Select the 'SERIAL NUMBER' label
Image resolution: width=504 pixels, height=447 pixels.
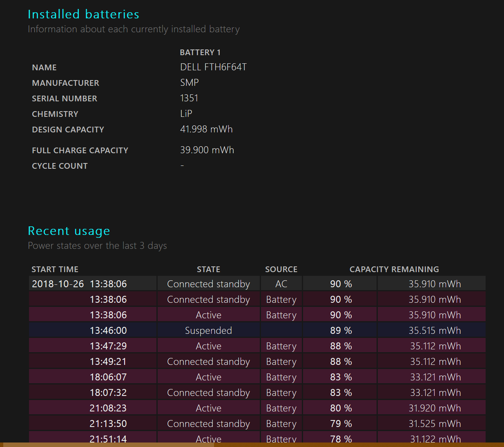[x=65, y=98]
